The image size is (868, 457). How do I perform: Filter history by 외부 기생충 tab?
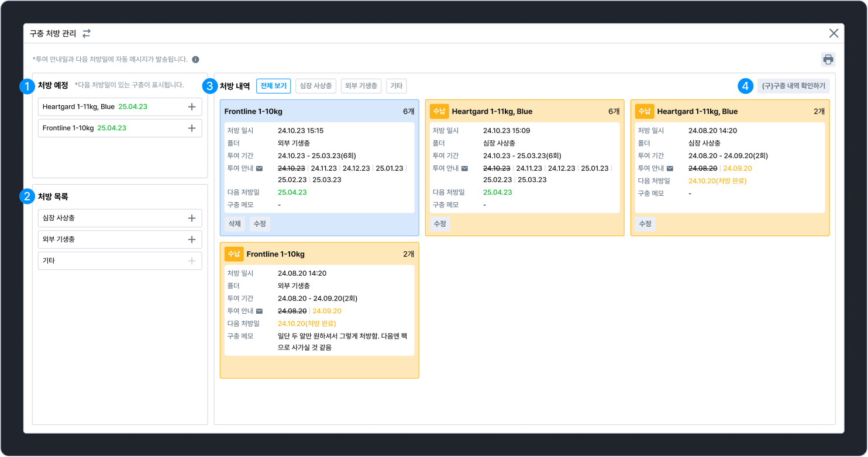361,86
